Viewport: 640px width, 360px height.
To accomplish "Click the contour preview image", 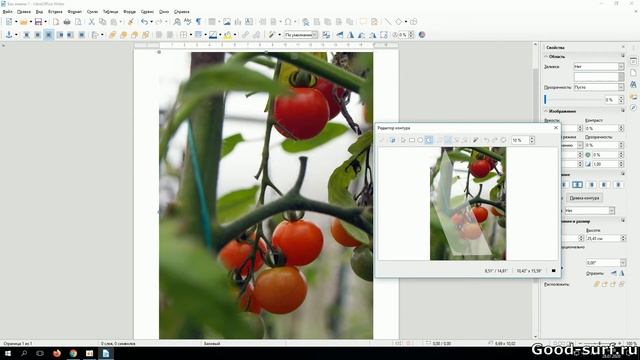I will click(468, 204).
